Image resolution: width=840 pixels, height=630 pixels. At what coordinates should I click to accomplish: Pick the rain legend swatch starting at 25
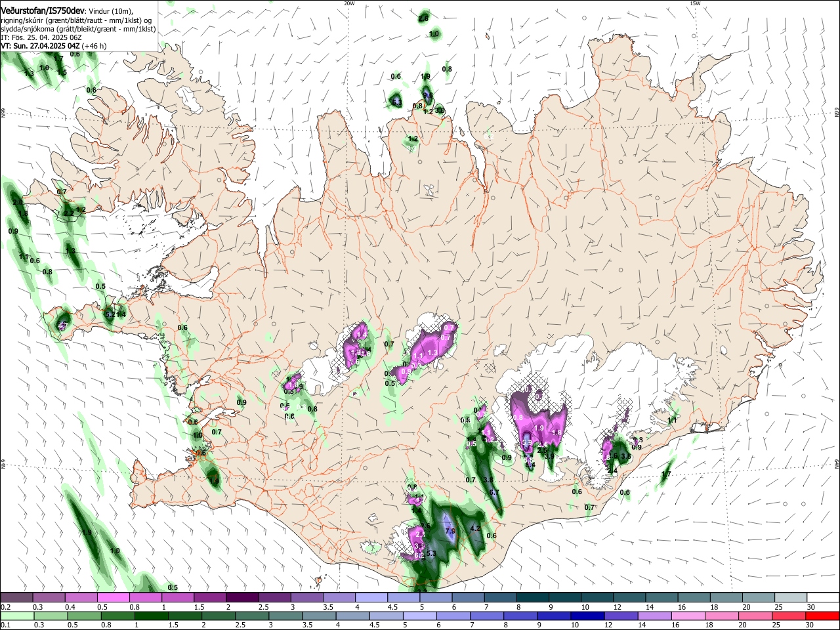788,616
